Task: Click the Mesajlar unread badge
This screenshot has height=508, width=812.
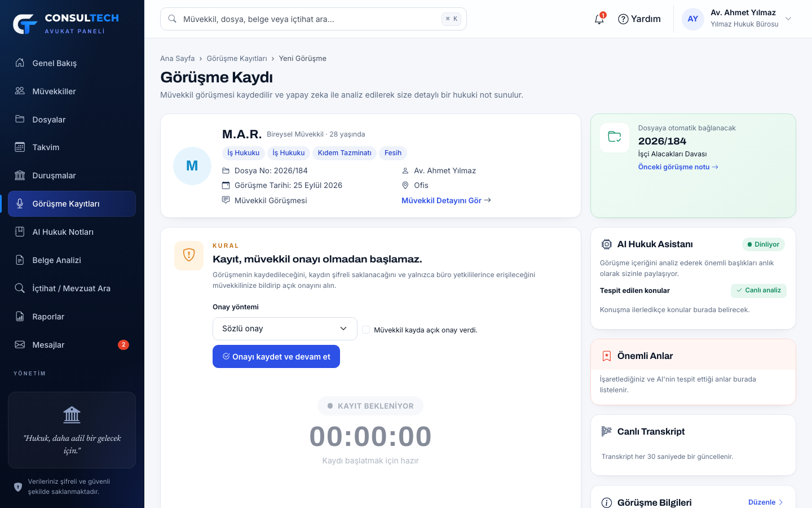Action: tap(123, 345)
